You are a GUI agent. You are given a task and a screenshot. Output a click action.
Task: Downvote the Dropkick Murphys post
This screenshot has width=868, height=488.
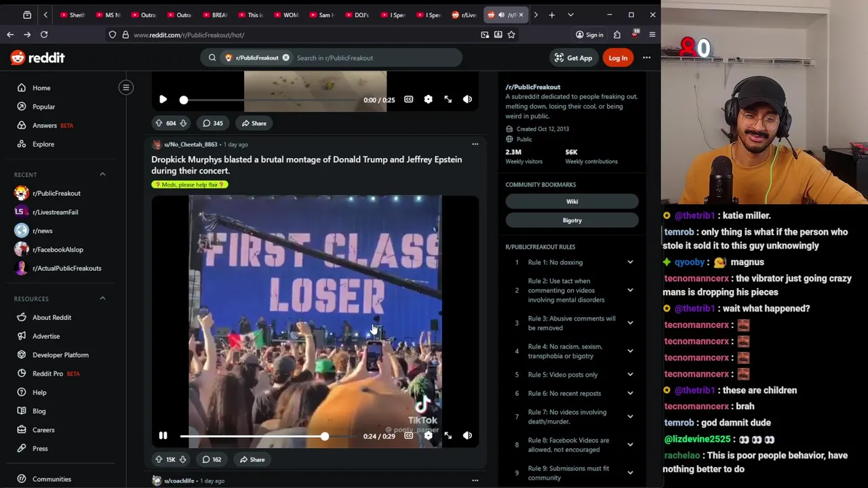click(182, 460)
